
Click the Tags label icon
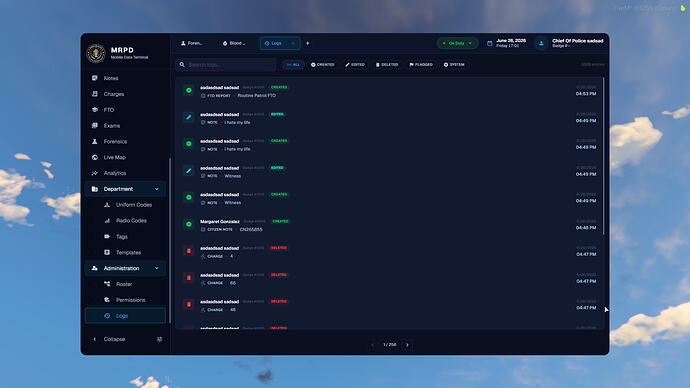pos(107,236)
